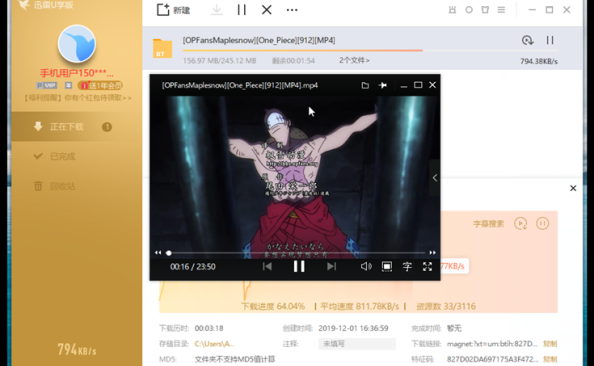Click the 00:16 / 23:50 time display

(193, 267)
